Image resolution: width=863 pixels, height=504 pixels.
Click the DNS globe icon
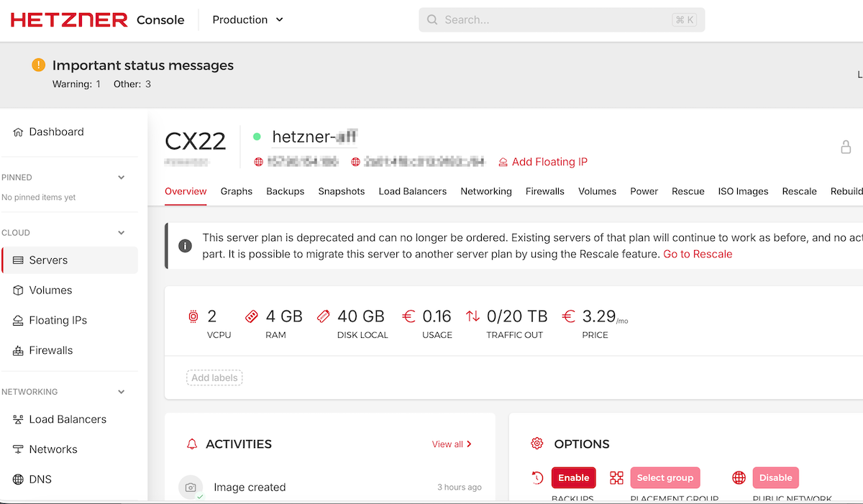pyautogui.click(x=18, y=480)
